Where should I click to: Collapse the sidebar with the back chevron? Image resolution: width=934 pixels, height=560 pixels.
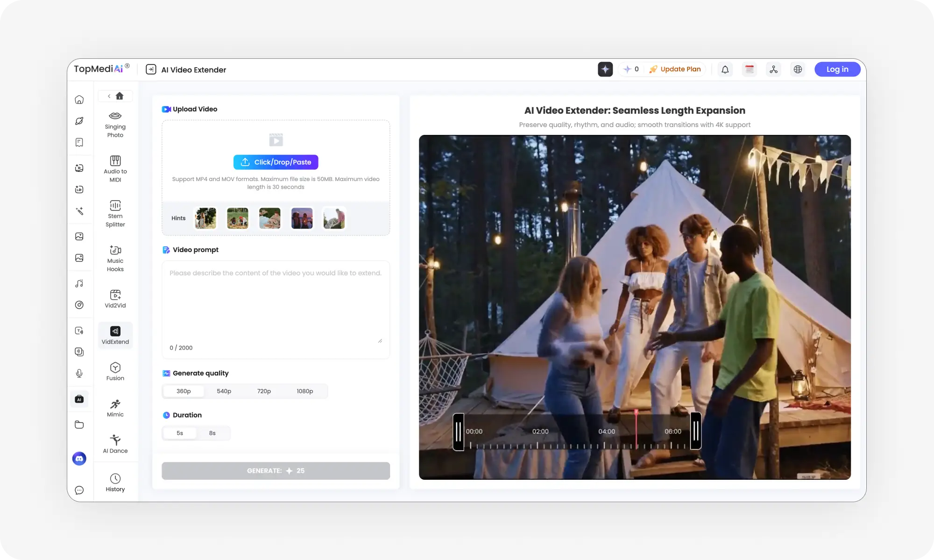coord(109,96)
